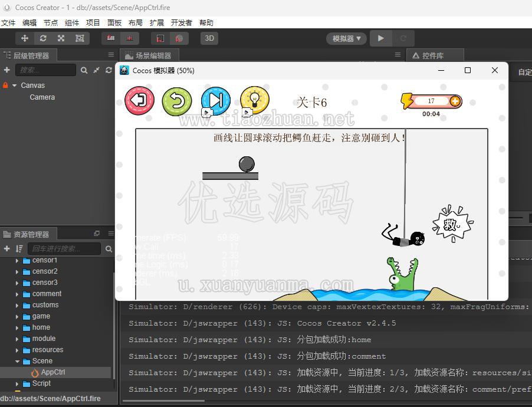Toggle the 3D scene view button
The image size is (532, 407).
209,38
